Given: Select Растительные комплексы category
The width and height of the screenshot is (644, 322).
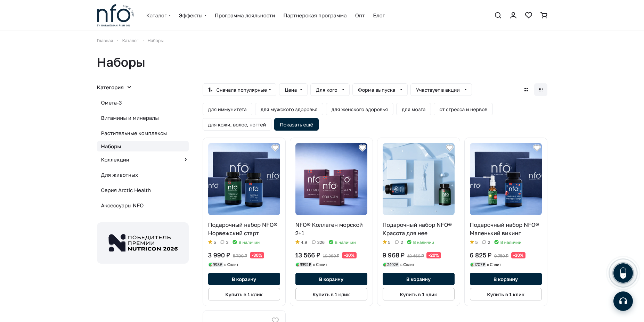Looking at the screenshot, I should pos(134,133).
